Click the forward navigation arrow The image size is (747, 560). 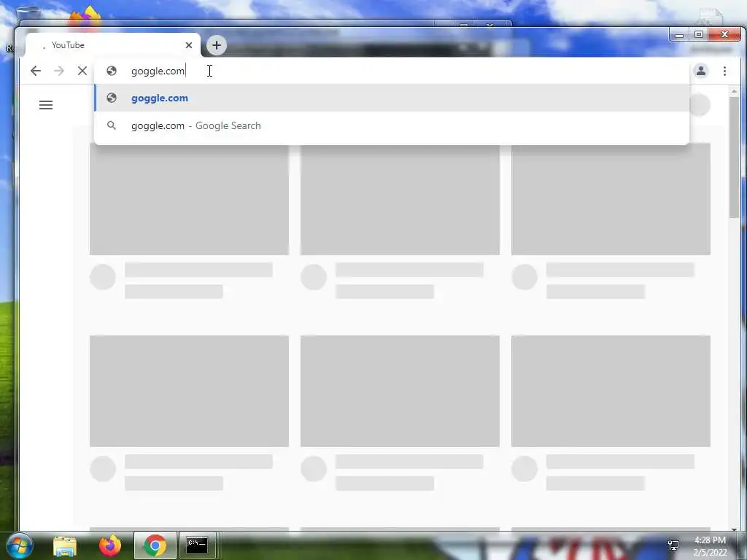point(59,71)
